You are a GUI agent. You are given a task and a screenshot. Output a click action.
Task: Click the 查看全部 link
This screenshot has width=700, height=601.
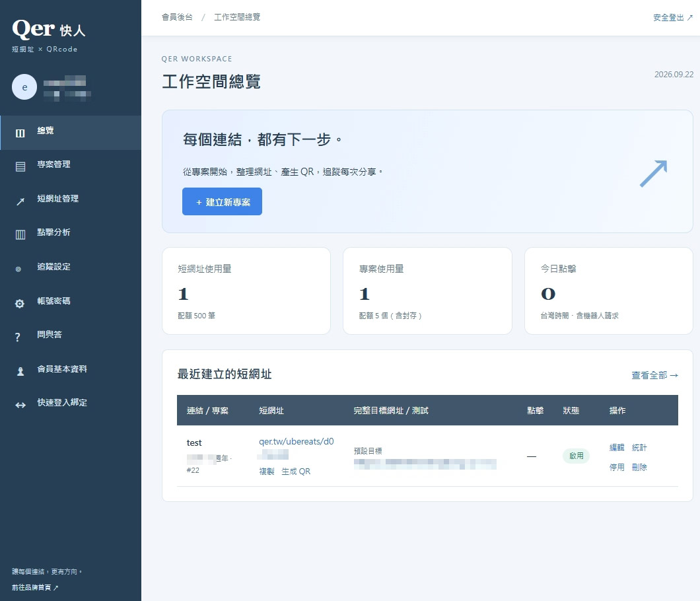(654, 375)
